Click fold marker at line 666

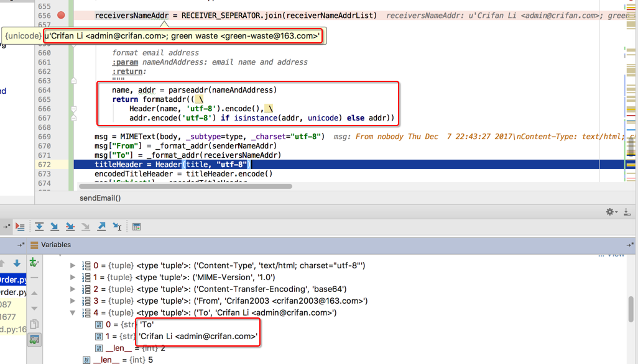click(73, 109)
